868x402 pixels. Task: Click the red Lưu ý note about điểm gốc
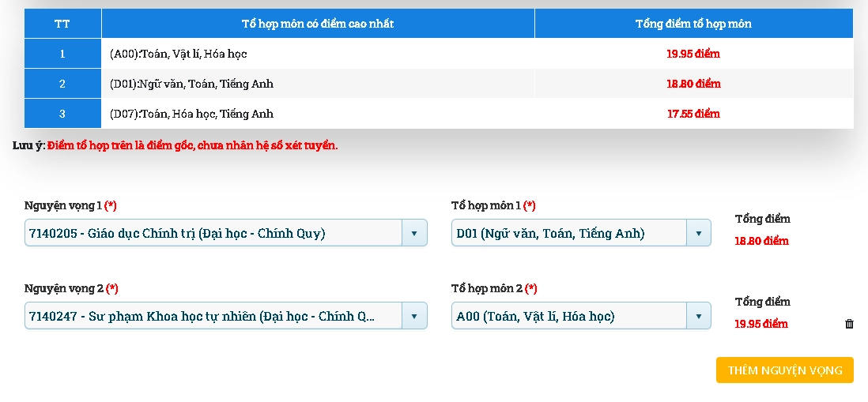(x=192, y=145)
